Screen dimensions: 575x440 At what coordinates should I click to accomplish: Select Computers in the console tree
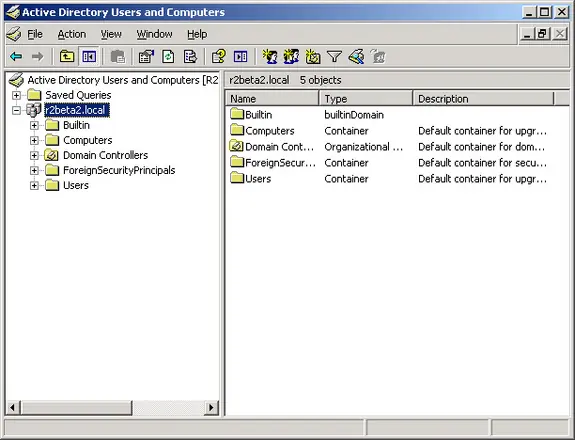(88, 140)
